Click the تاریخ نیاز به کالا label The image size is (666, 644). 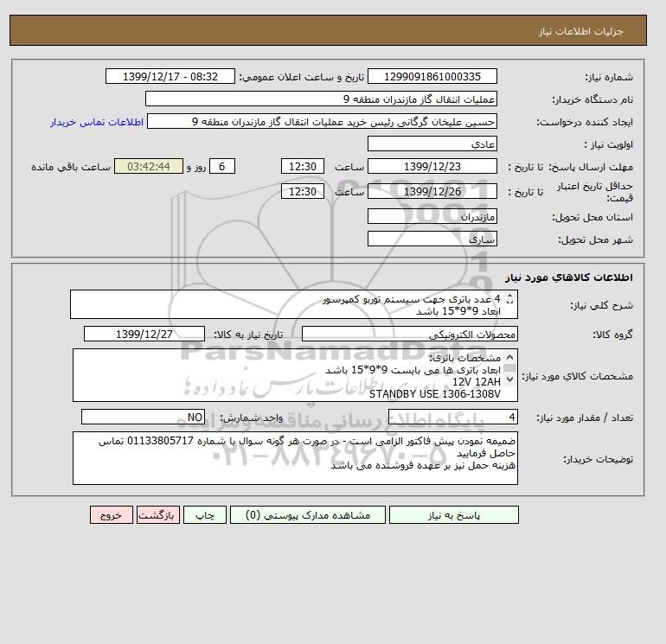(248, 335)
